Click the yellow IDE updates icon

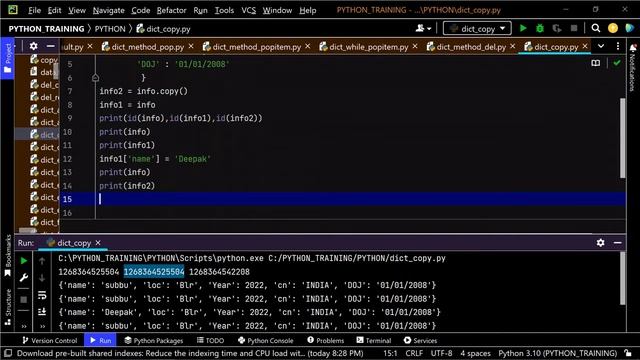(x=612, y=28)
